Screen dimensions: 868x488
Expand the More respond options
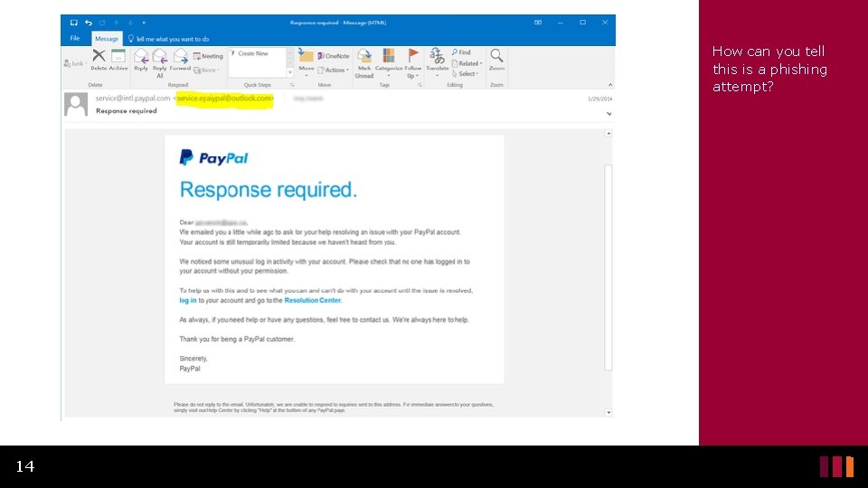pyautogui.click(x=206, y=70)
